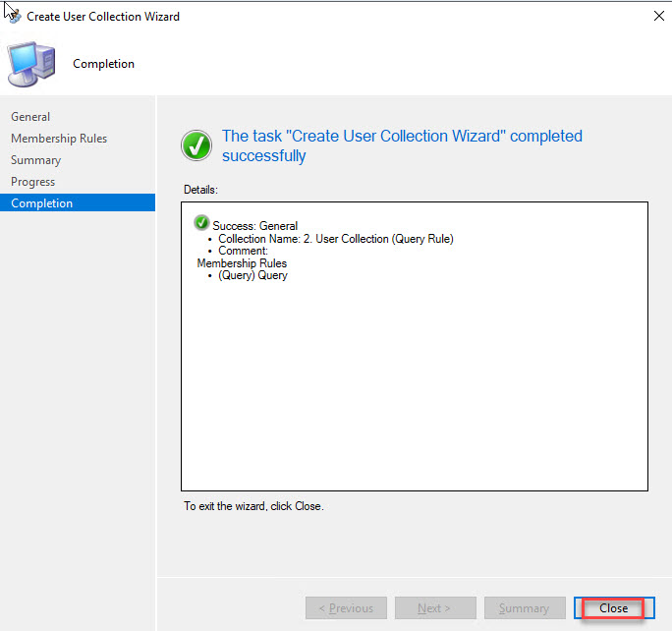Click the disabled Previous button
The height and width of the screenshot is (631, 672).
(x=346, y=608)
